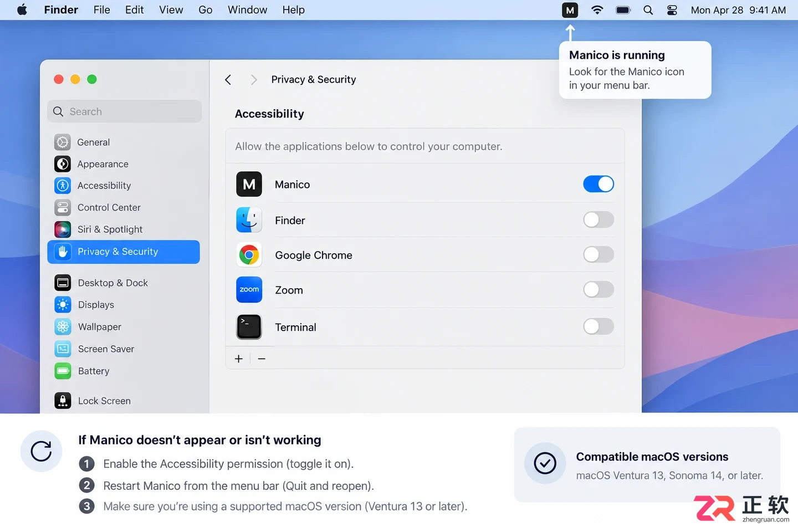Open Control Center from menu bar

(672, 10)
